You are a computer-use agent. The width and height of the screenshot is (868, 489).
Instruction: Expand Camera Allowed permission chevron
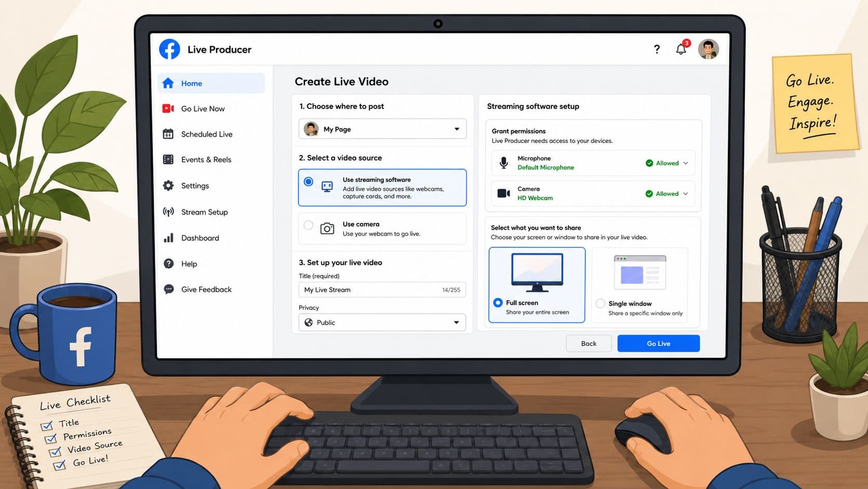[x=686, y=194]
